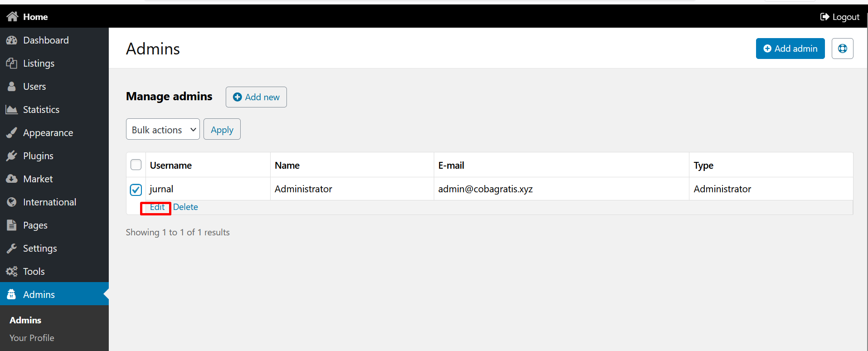Click the International globe icon
Viewport: 868px width, 351px height.
[12, 202]
